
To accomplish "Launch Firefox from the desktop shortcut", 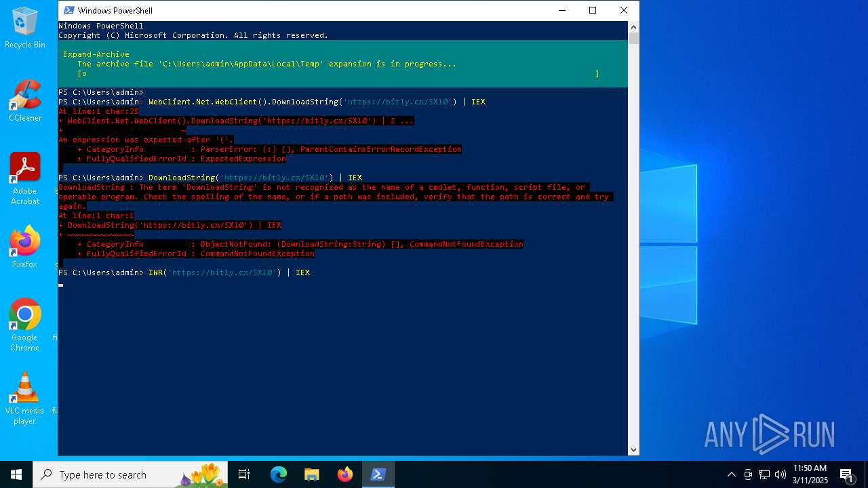I will click(25, 247).
